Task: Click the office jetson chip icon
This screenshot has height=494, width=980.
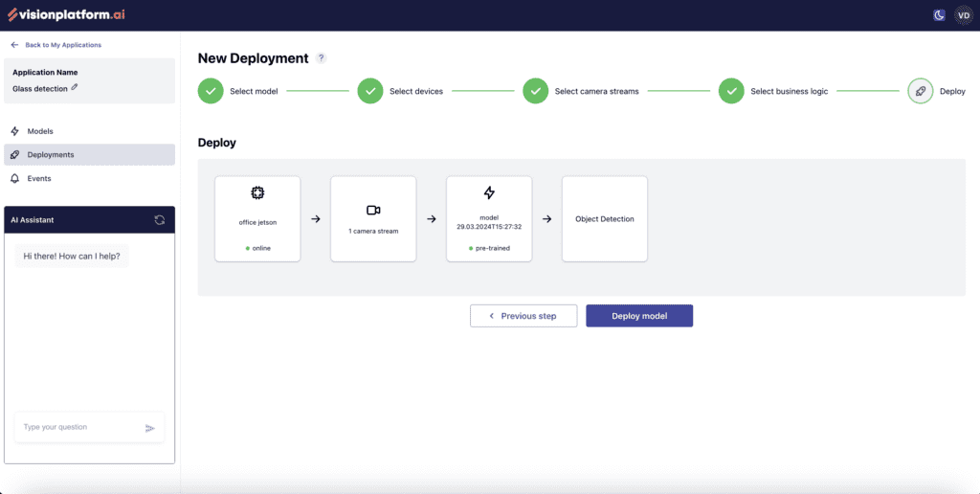Action: pyautogui.click(x=257, y=193)
